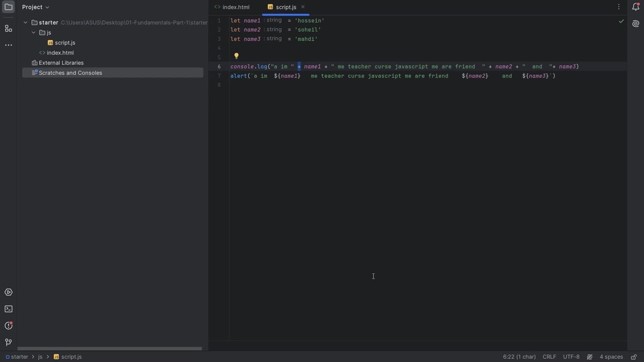Open the Project view dropdown
Screen dimensions: 644x362
tap(35, 7)
